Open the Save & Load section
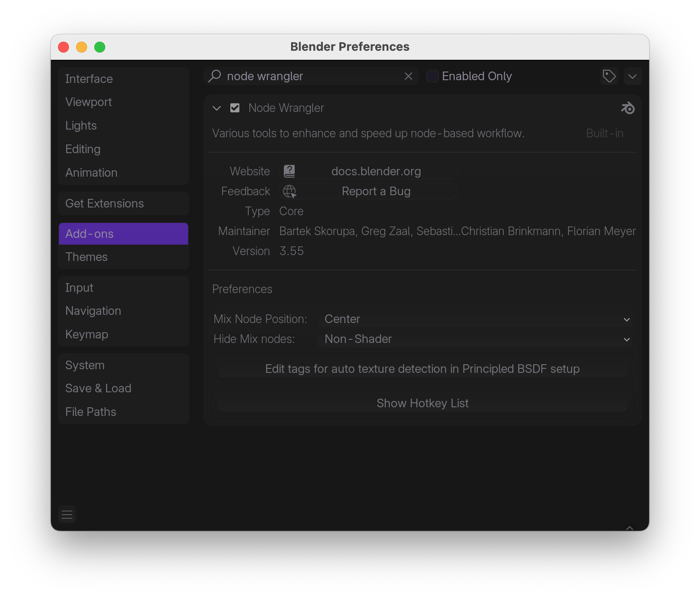The height and width of the screenshot is (598, 700). (124, 388)
